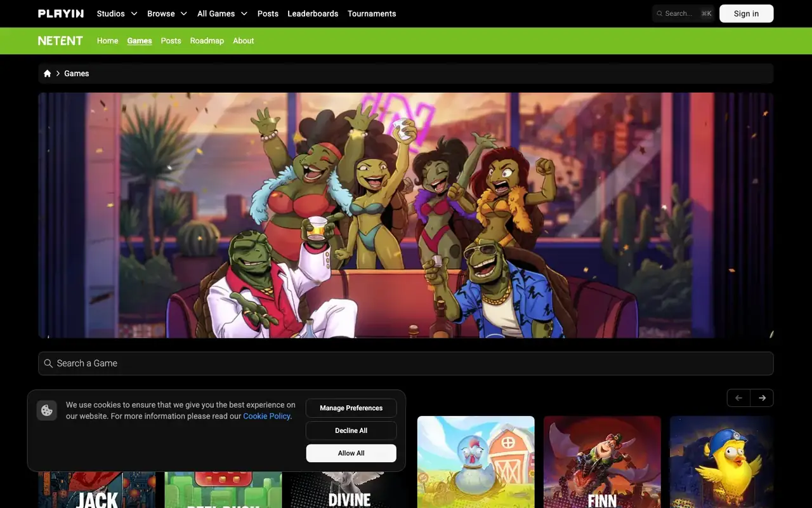Open the yellow miner bird game thumbnail
The height and width of the screenshot is (508, 812).
coord(722,462)
